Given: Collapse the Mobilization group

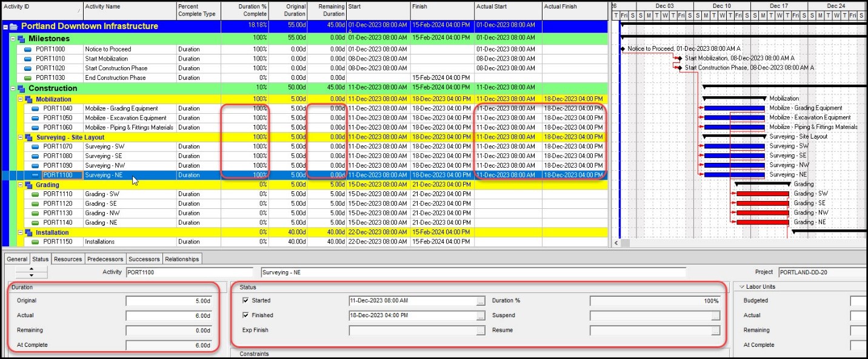Looking at the screenshot, I should [20, 99].
